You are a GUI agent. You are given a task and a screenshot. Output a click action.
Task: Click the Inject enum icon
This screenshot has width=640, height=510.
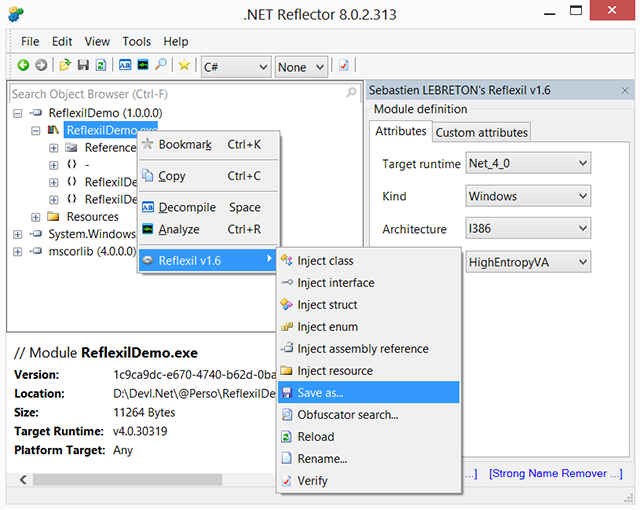(287, 326)
